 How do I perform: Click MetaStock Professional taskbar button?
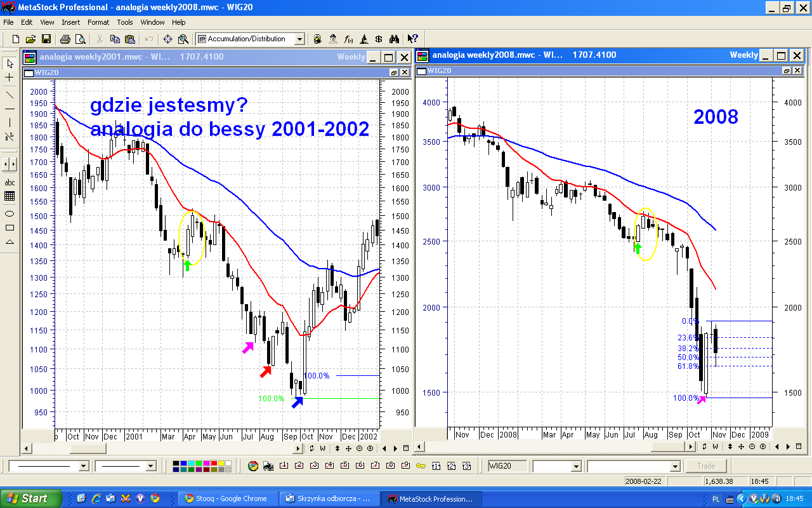click(x=432, y=498)
